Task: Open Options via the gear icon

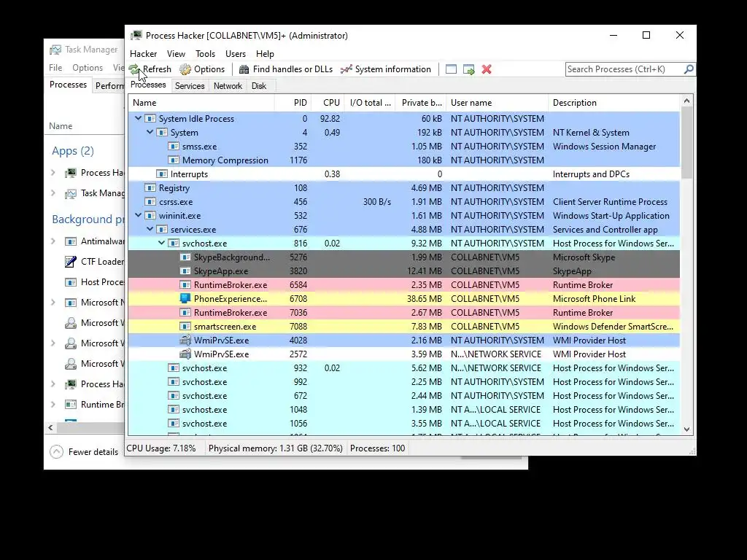Action: (x=185, y=69)
